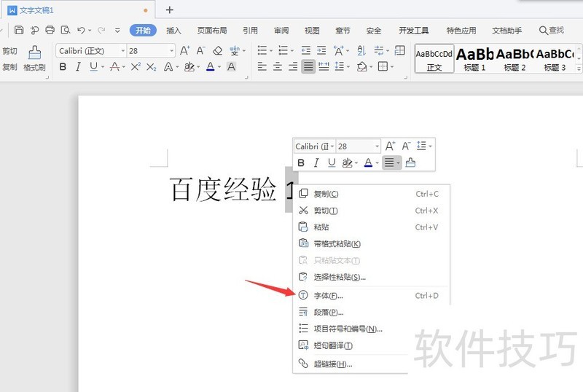Open a new document tab with plus

[x=170, y=9]
